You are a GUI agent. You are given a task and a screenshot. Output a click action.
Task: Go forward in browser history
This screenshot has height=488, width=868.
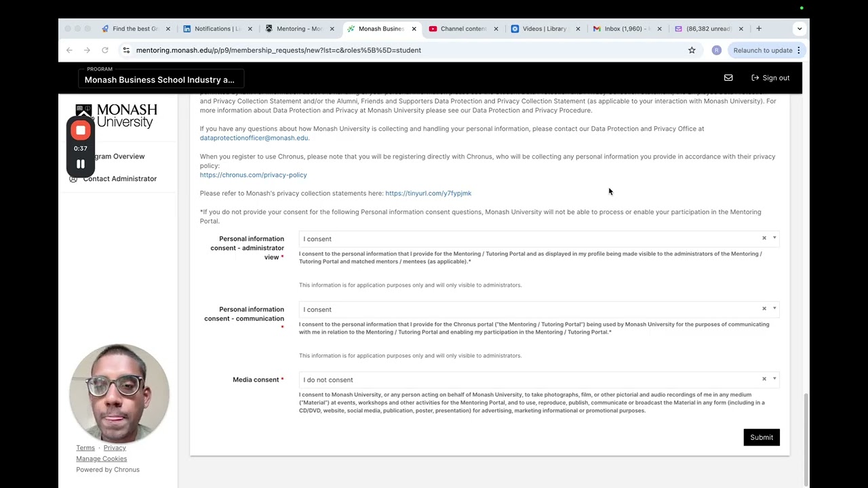point(87,50)
